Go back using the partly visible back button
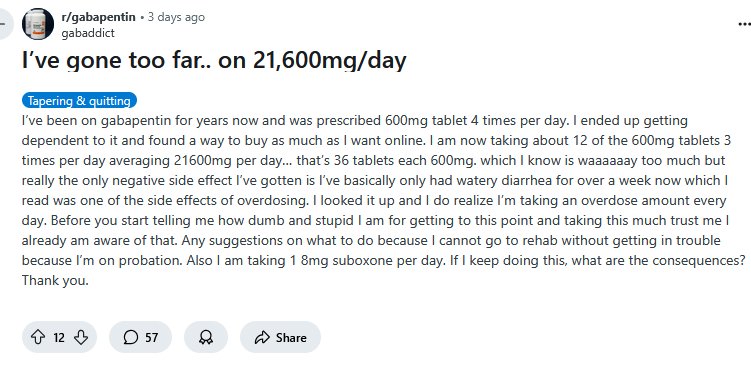The width and height of the screenshot is (751, 372). pos(4,24)
